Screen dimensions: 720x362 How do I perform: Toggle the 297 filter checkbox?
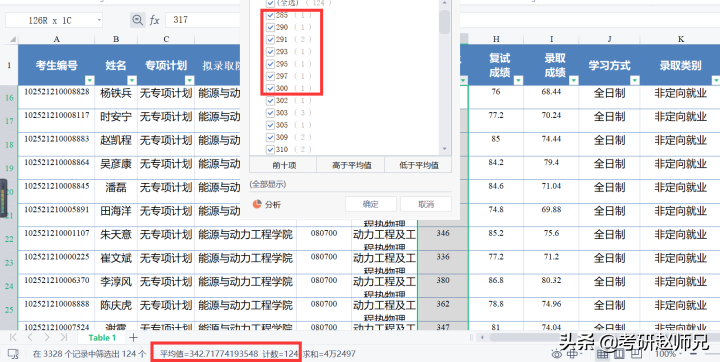[270, 76]
